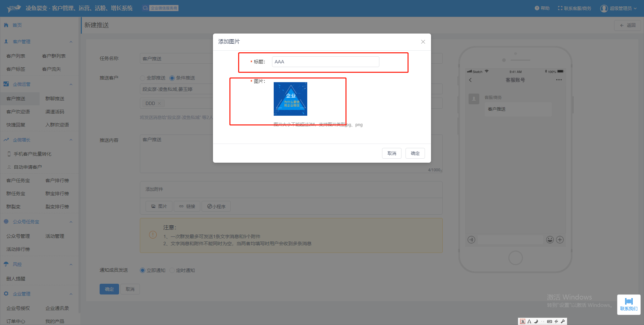
Task: Open 客户欢迎语 in the sidebar
Action: pyautogui.click(x=18, y=112)
